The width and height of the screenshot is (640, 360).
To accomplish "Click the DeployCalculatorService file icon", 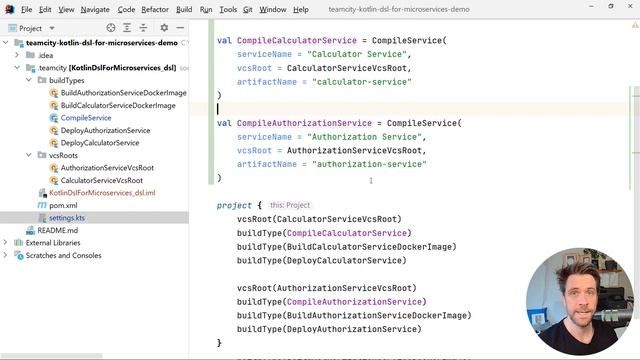I will 53,143.
